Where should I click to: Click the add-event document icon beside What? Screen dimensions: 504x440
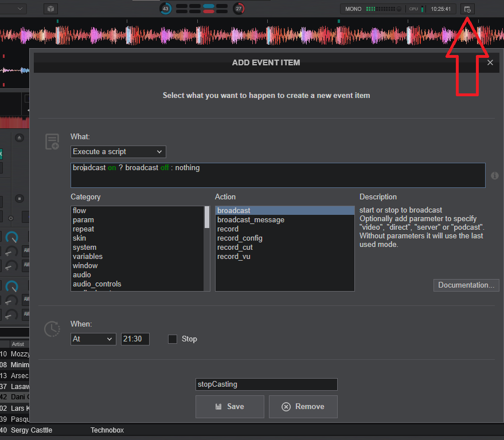click(x=52, y=142)
